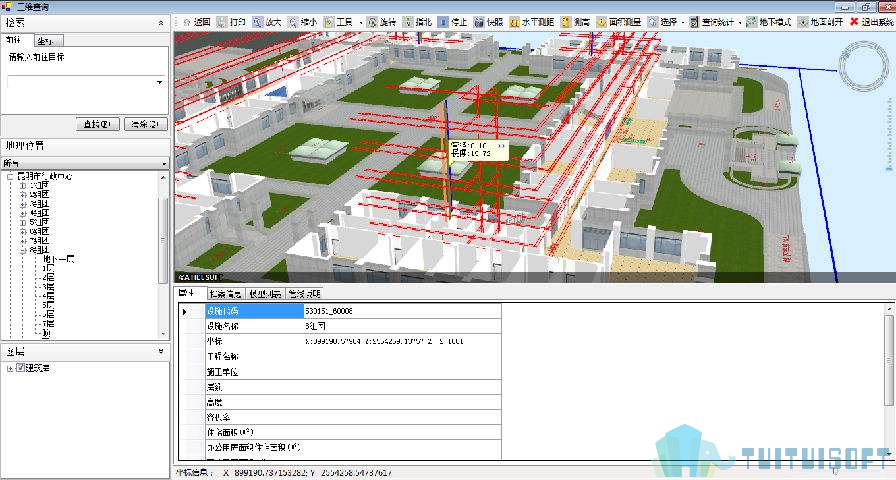
Task: Click the >> arrows on the yellow tooltip
Action: 501,146
